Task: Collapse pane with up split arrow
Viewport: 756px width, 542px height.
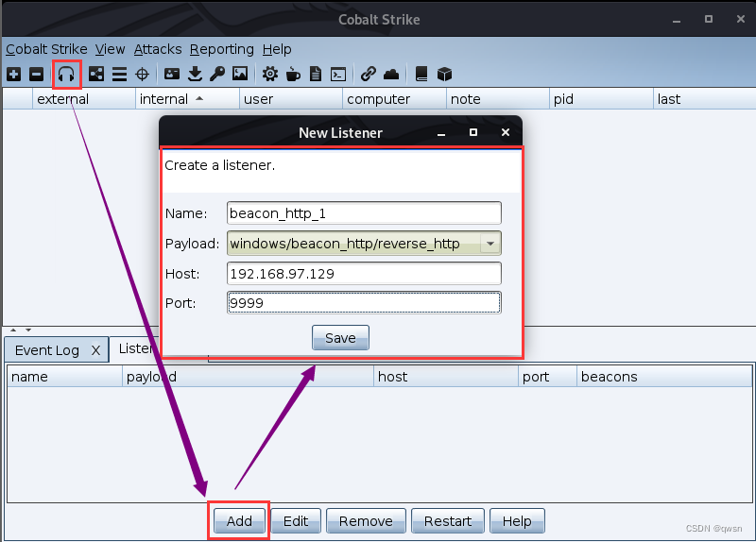Action: pyautogui.click(x=13, y=330)
